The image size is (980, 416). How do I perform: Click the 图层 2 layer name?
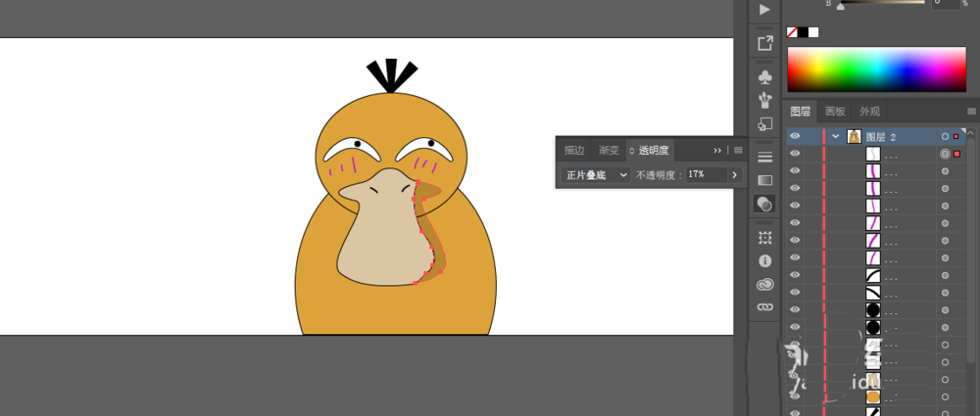pos(881,137)
